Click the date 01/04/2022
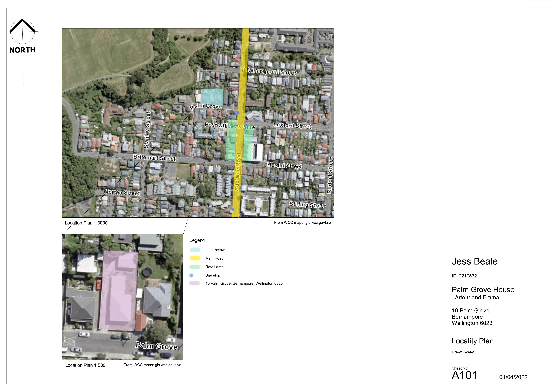 513,377
